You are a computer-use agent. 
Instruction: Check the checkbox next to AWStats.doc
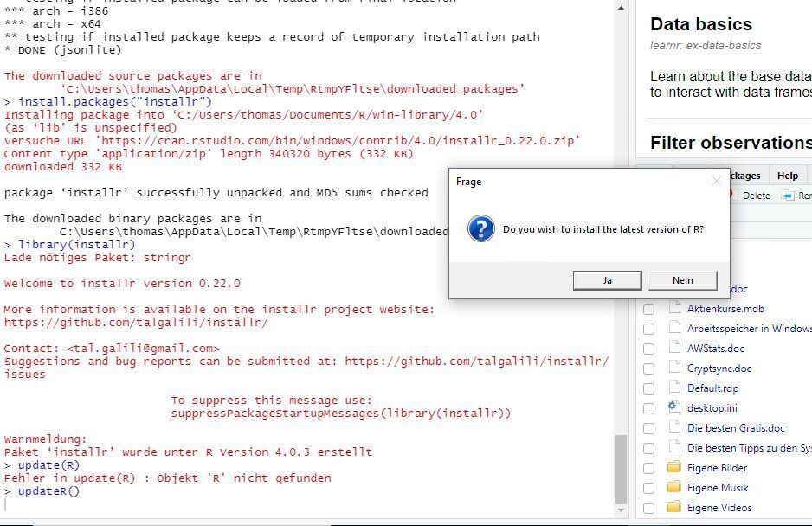pyautogui.click(x=648, y=348)
